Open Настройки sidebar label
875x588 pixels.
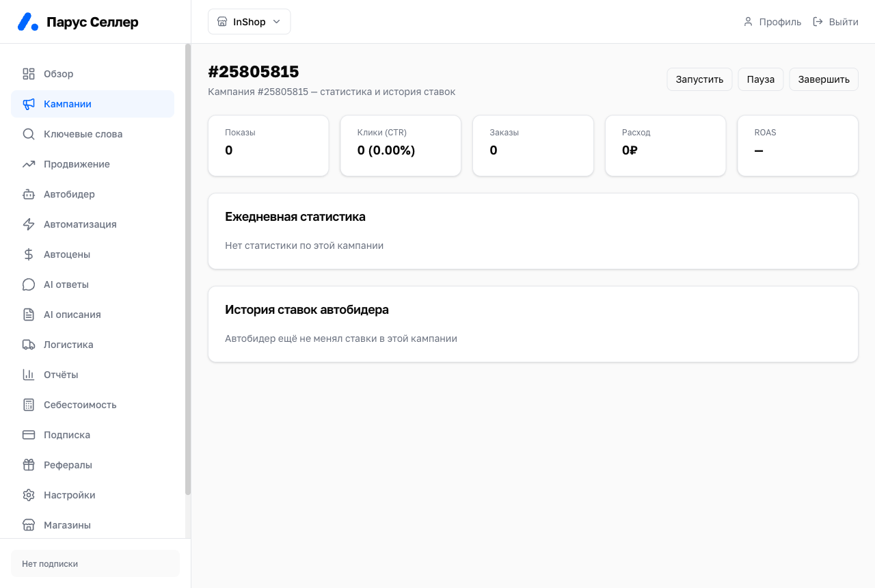[x=70, y=495]
